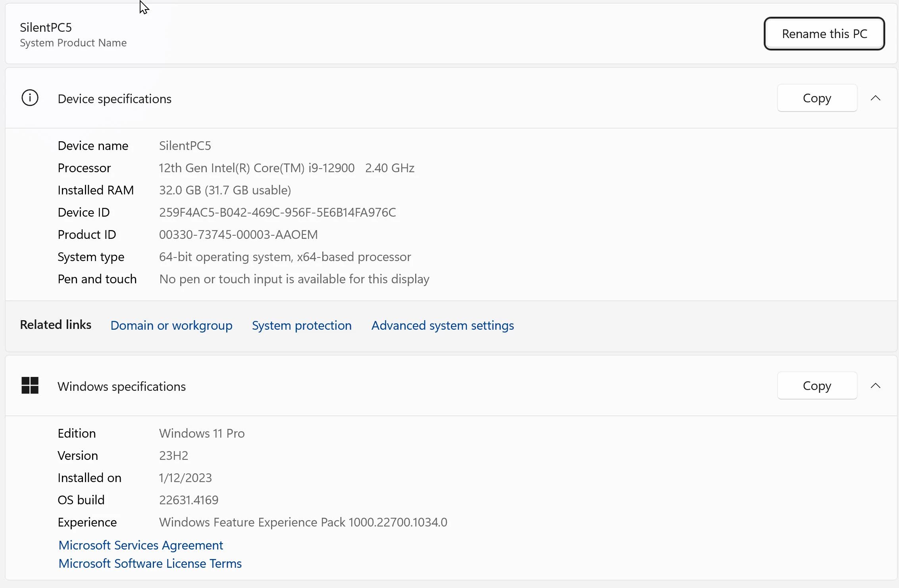This screenshot has height=588, width=899.
Task: Click the Device specifications header title
Action: pos(114,99)
